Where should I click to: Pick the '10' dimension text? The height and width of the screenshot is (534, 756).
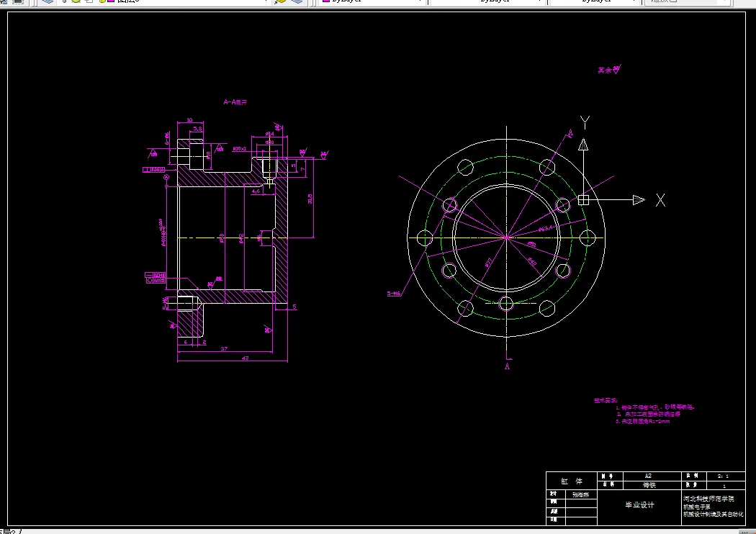pos(189,120)
